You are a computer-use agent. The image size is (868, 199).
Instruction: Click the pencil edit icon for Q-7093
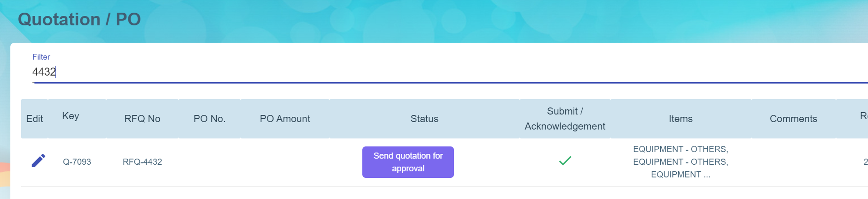pyautogui.click(x=38, y=161)
